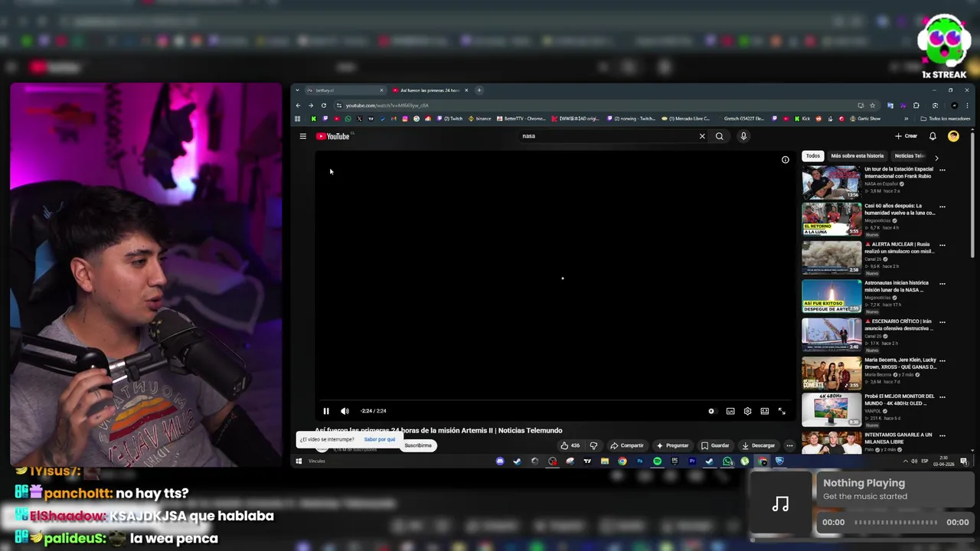Open the 4K 480Hz monitor video thumbnail

[831, 410]
